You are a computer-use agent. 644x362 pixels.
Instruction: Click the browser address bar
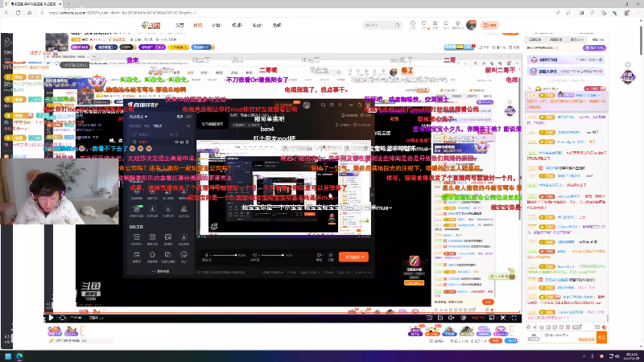pyautogui.click(x=295, y=13)
